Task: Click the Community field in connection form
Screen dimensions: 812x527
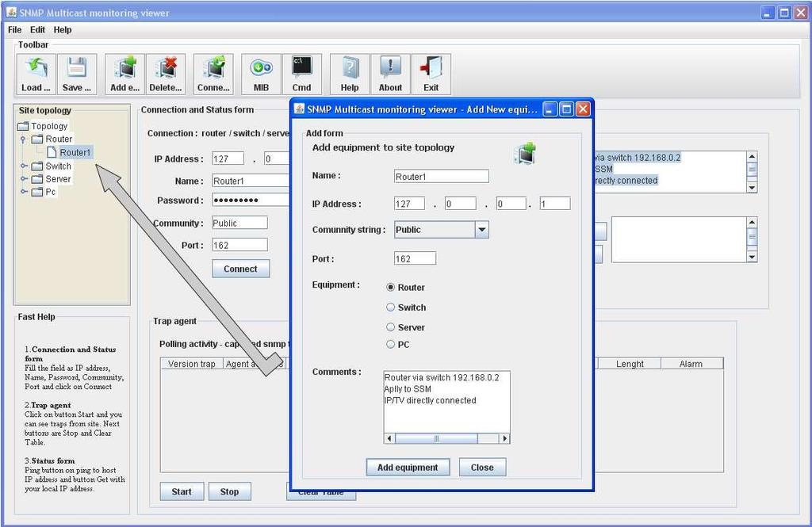Action: coord(239,223)
